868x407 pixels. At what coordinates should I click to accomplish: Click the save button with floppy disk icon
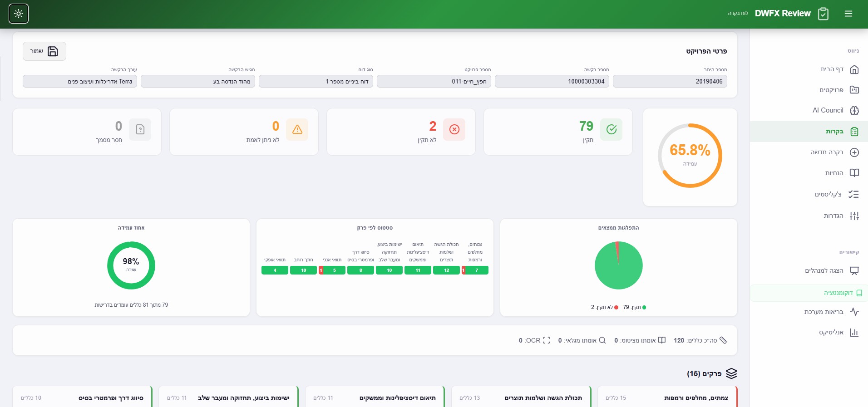point(44,51)
